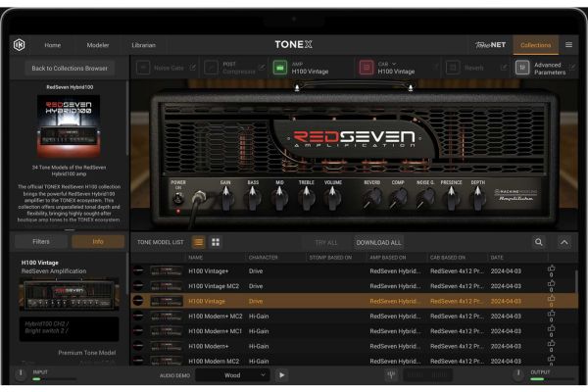
Task: Like the H100 Vintage MC2 tone model
Action: point(551,283)
